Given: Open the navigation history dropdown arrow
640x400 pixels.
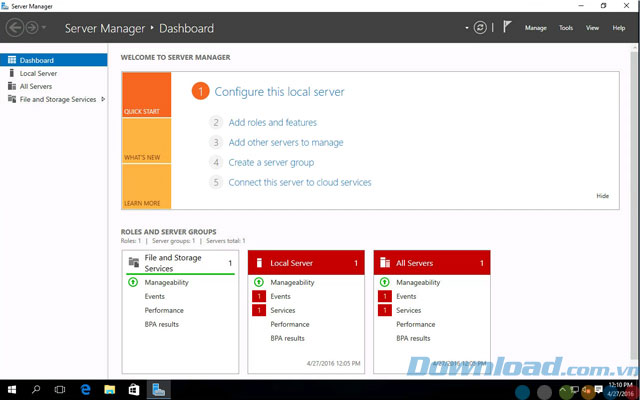Looking at the screenshot, I should point(43,28).
